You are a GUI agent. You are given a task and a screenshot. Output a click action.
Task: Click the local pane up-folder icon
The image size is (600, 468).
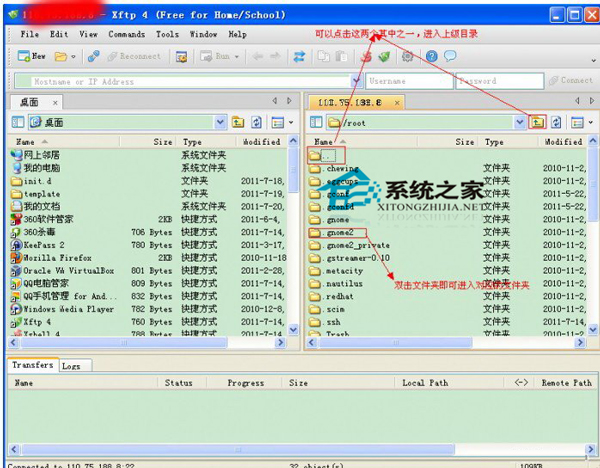click(x=238, y=122)
